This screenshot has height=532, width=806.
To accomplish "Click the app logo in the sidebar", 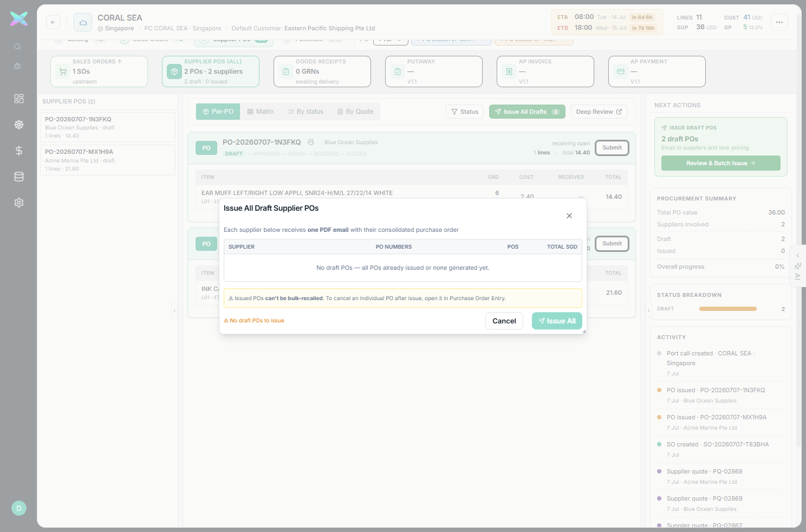I will [x=19, y=19].
